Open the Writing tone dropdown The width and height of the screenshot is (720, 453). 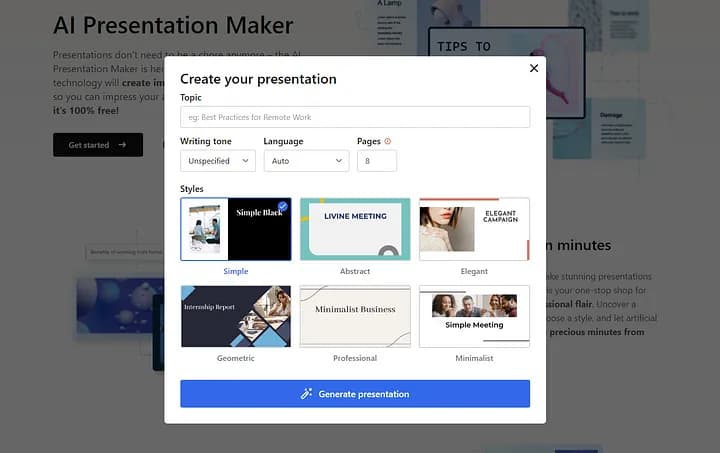(217, 161)
